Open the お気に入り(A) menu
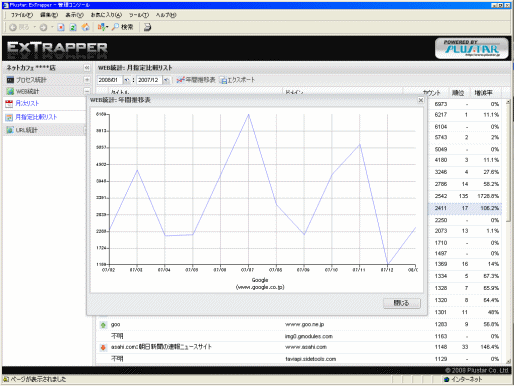This screenshot has height=386, width=514. pos(106,15)
